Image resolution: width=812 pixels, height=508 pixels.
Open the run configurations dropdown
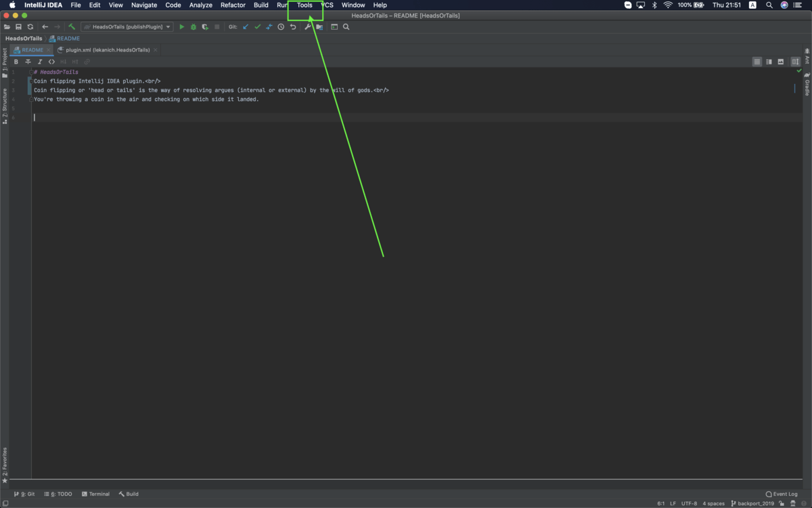[x=129, y=26]
